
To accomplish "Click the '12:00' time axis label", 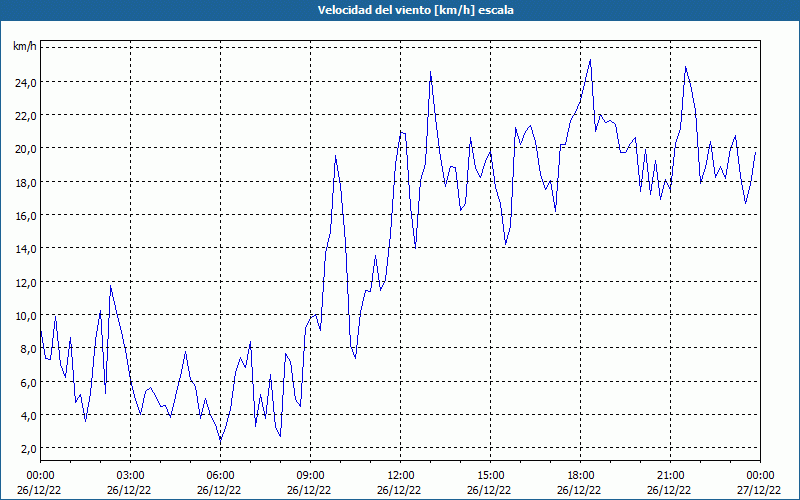I will tap(401, 476).
